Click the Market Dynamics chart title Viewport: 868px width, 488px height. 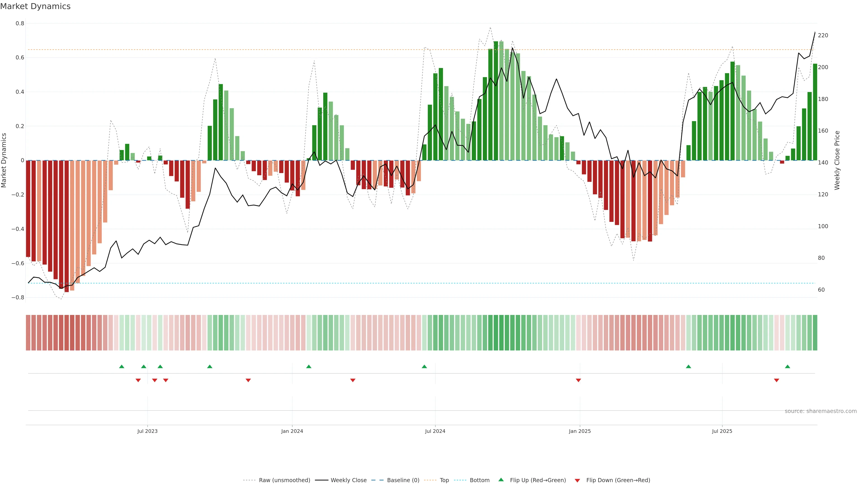[x=35, y=6]
